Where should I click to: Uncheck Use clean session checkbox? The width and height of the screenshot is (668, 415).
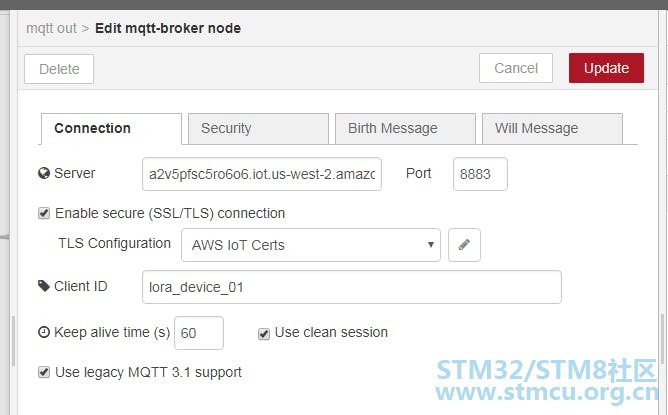pos(264,334)
